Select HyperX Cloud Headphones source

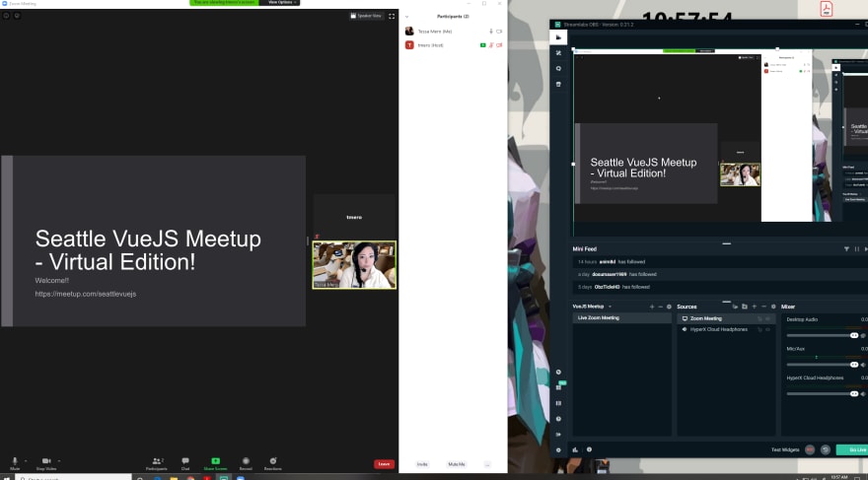(x=726, y=329)
